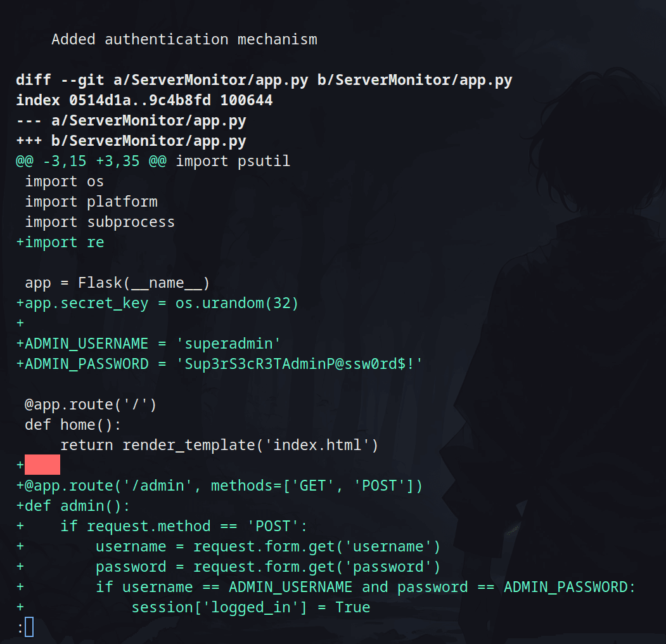Click the added '+import re' line

60,242
